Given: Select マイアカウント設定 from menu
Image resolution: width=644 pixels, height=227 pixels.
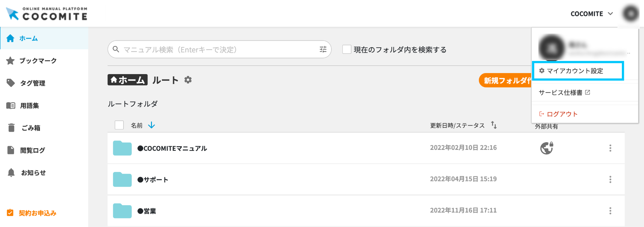Looking at the screenshot, I should point(575,71).
